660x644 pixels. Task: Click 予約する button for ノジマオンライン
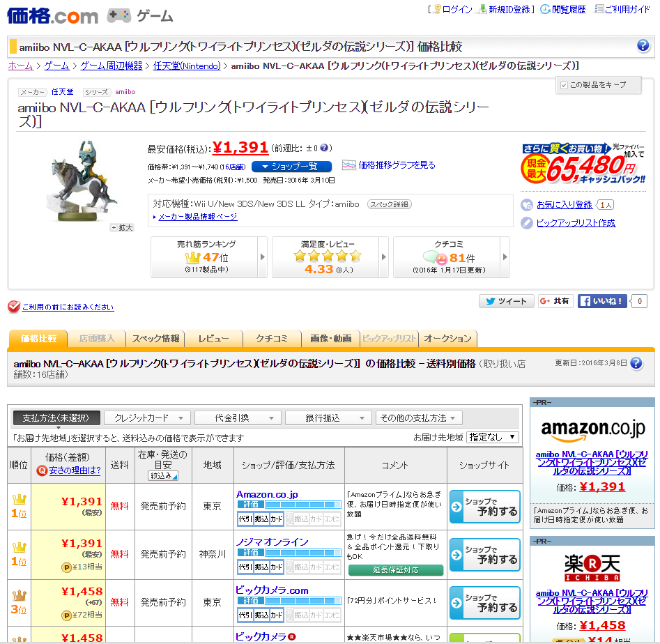point(484,554)
